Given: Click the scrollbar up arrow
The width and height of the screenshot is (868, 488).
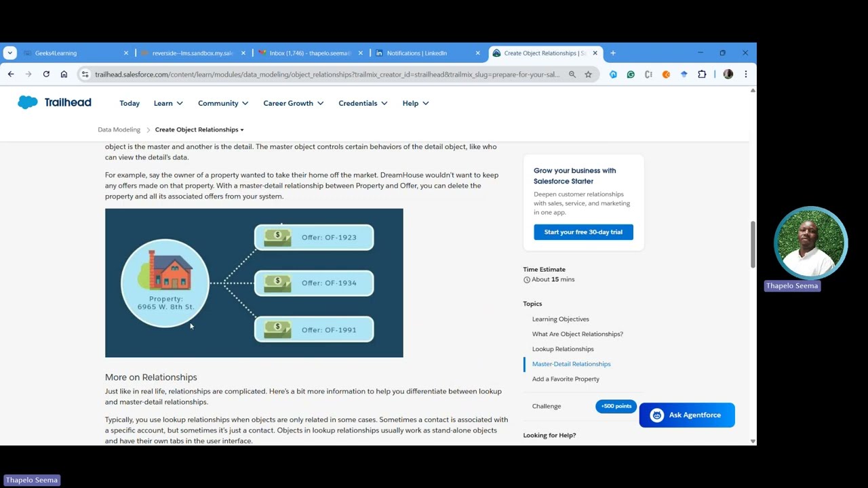Looking at the screenshot, I should click(x=753, y=90).
